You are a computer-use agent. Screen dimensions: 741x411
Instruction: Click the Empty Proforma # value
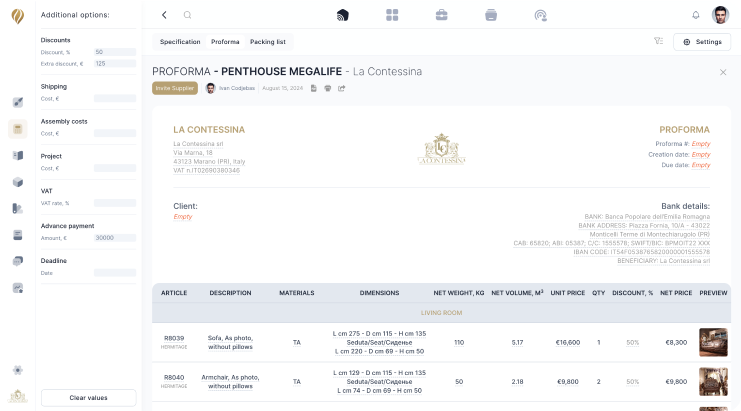(x=701, y=144)
